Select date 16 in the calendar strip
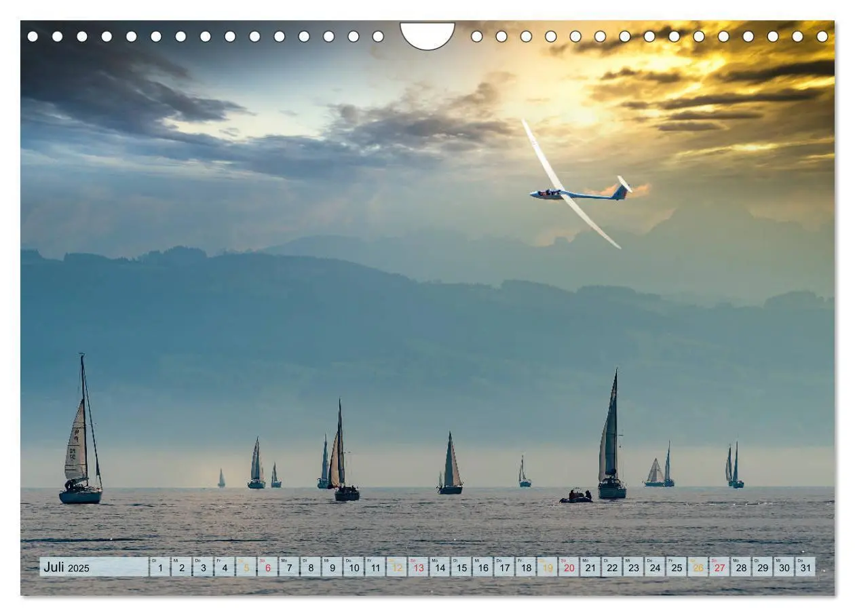855x616 pixels. pyautogui.click(x=482, y=567)
